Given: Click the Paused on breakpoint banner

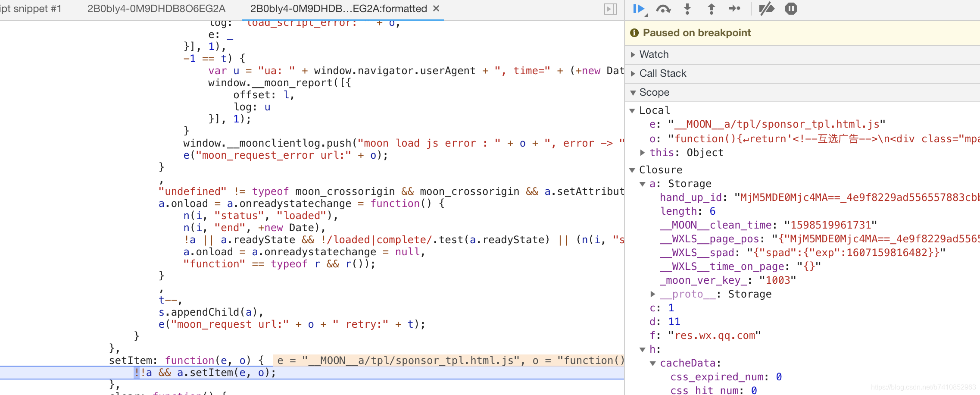Looking at the screenshot, I should pyautogui.click(x=802, y=33).
